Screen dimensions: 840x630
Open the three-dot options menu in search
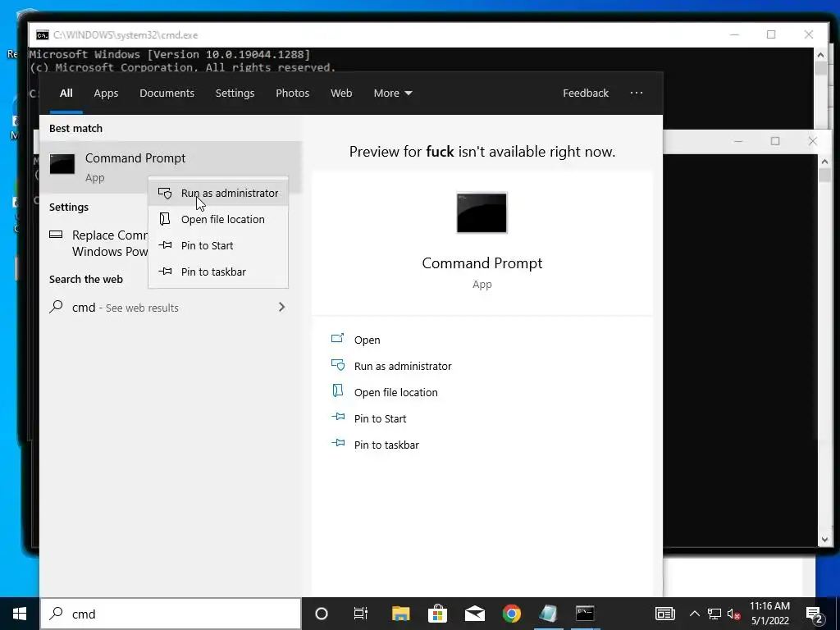[x=636, y=93]
